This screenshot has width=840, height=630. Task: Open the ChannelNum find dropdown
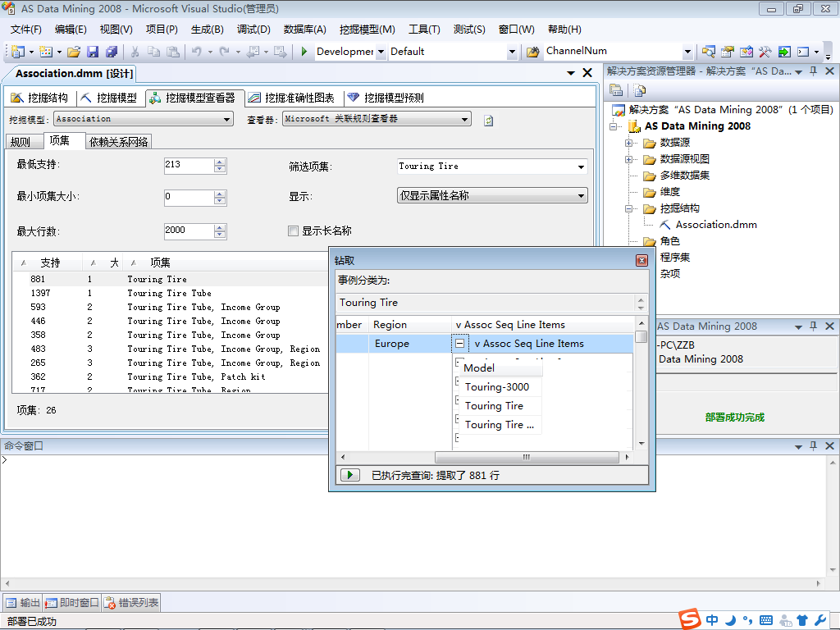(688, 52)
